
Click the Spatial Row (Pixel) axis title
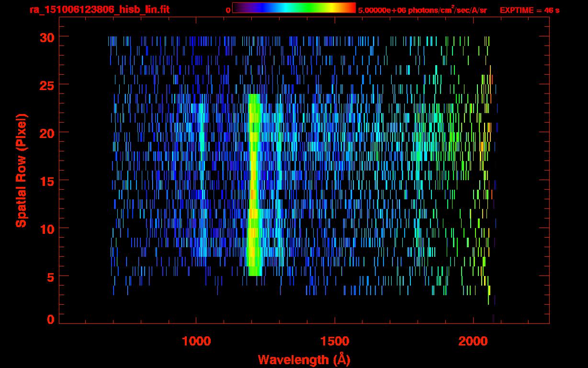pos(21,170)
